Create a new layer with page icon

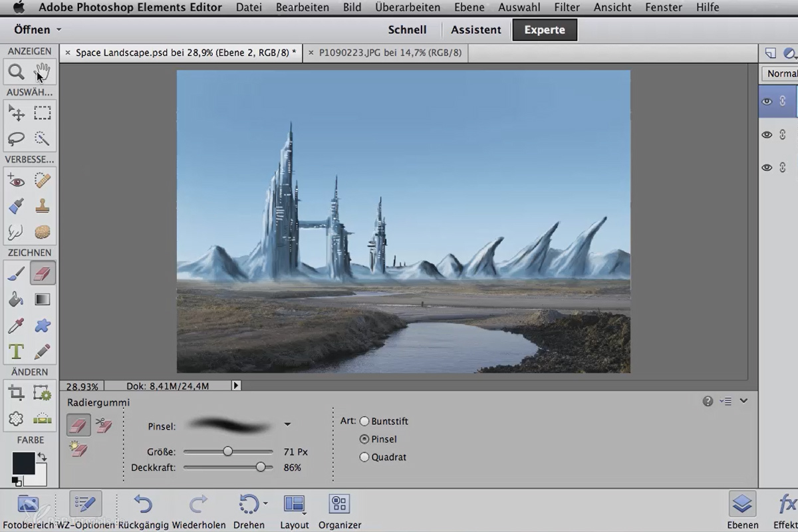(771, 53)
